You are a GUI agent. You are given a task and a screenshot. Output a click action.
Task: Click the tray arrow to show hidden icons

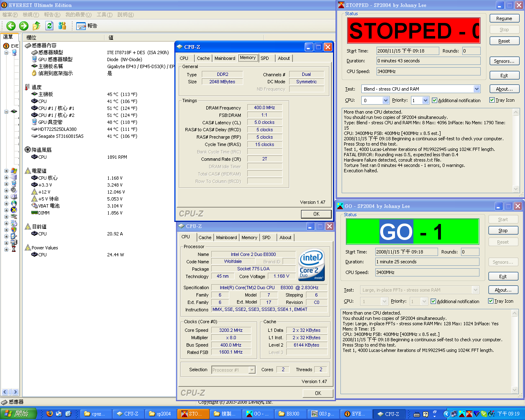447,414
